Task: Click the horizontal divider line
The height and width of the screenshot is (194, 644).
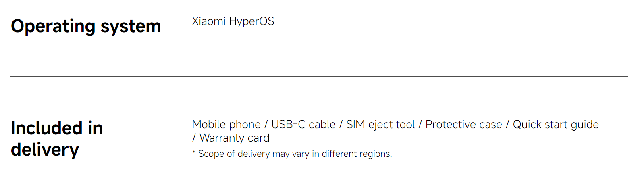Action: (319, 76)
